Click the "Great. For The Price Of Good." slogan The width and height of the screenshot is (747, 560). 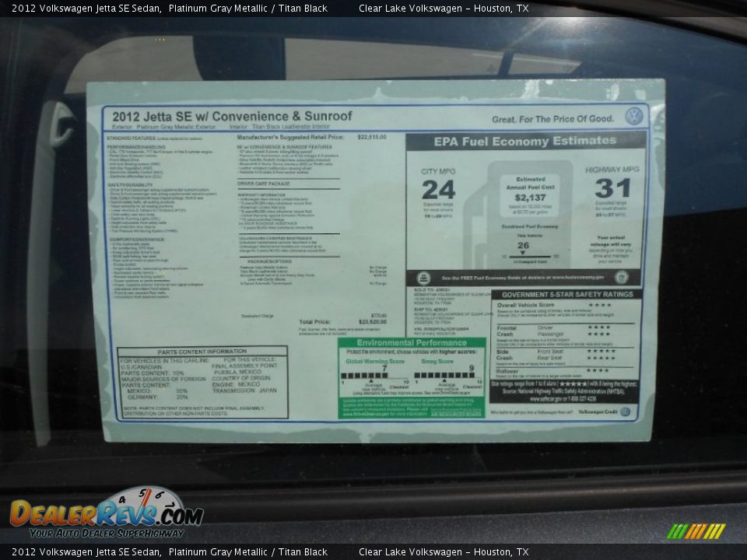[552, 119]
